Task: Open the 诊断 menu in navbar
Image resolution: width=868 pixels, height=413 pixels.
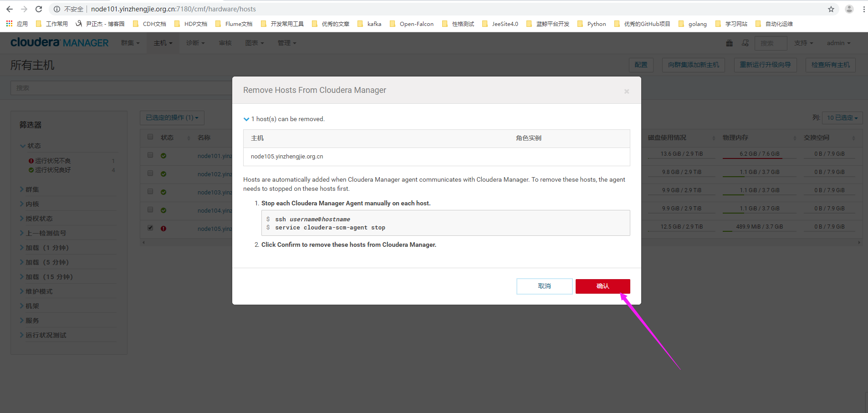Action: coord(195,43)
